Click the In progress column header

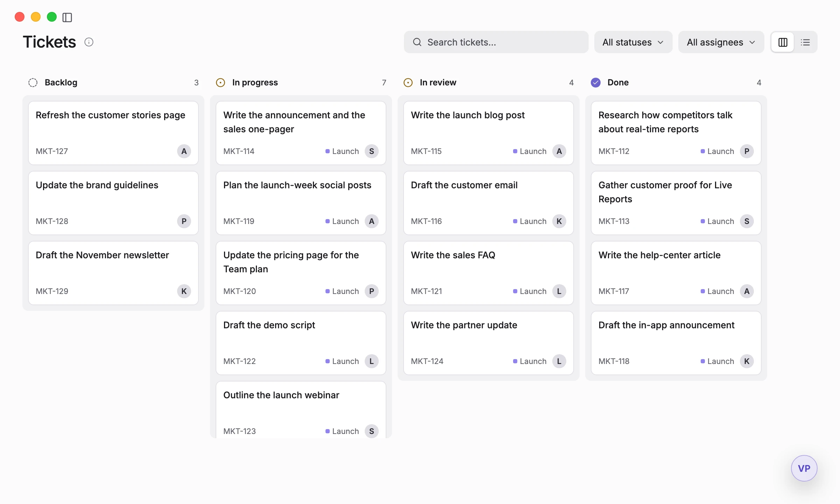(301, 83)
